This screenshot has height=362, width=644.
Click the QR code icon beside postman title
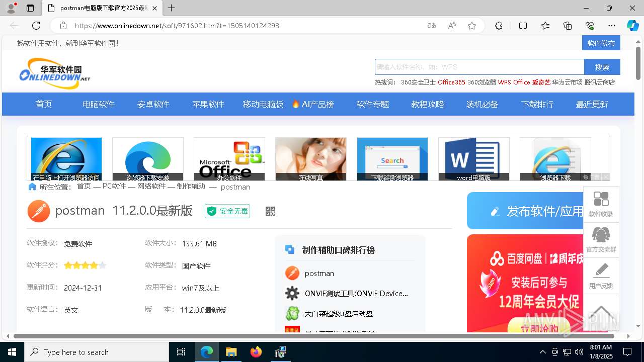tap(270, 211)
